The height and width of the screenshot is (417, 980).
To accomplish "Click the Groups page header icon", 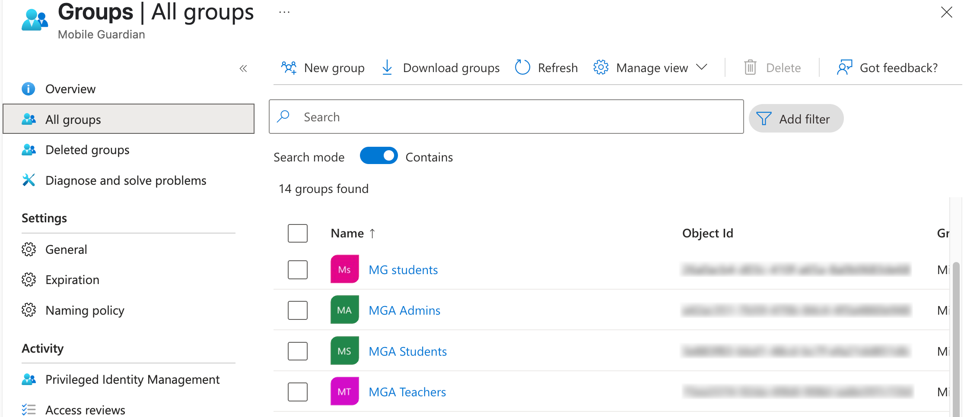I will [x=35, y=19].
